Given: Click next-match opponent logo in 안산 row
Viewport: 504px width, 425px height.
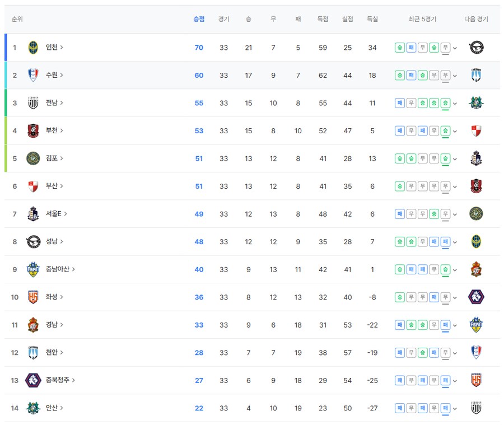Looking at the screenshot, I should pos(476,408).
